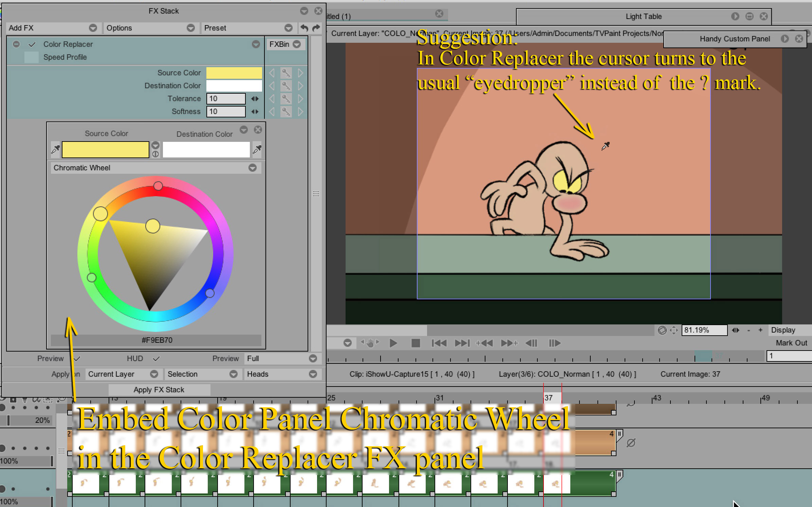812x507 pixels.
Task: Click the FX Stack redo arrow
Action: (x=316, y=28)
